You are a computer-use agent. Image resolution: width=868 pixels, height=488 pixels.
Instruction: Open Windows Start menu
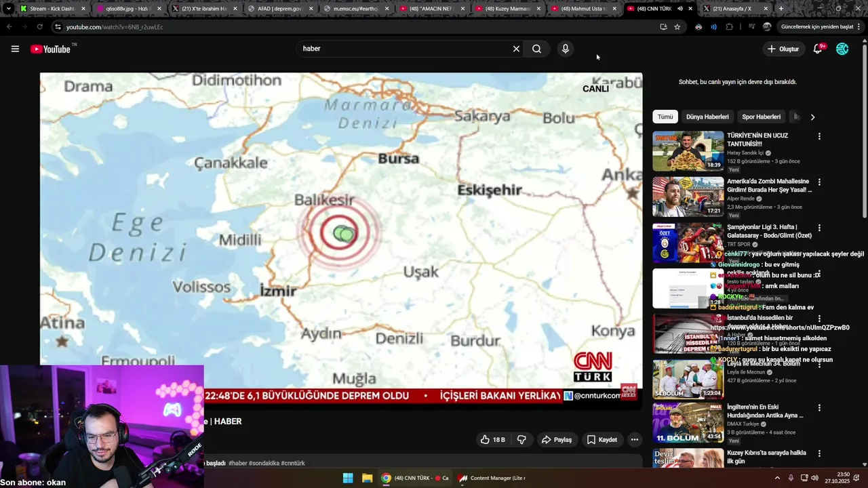pos(348,478)
